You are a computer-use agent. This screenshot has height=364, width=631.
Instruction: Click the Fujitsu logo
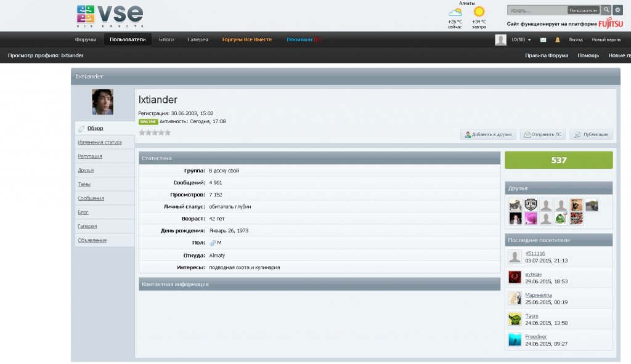tap(610, 24)
